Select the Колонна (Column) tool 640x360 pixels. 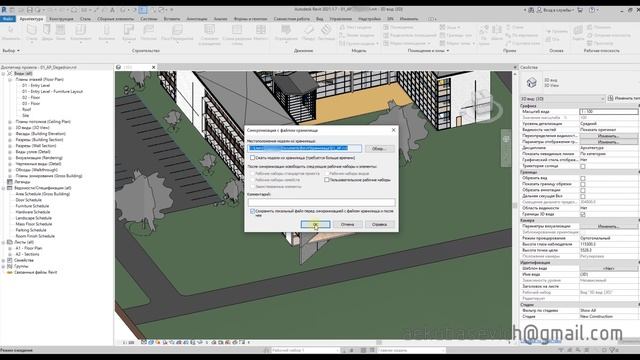click(107, 33)
